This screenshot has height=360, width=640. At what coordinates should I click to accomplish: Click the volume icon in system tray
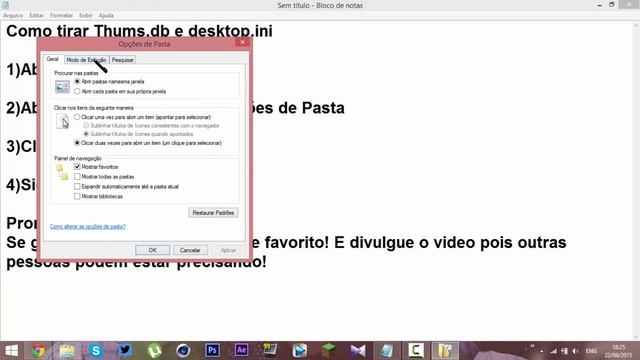pos(576,351)
